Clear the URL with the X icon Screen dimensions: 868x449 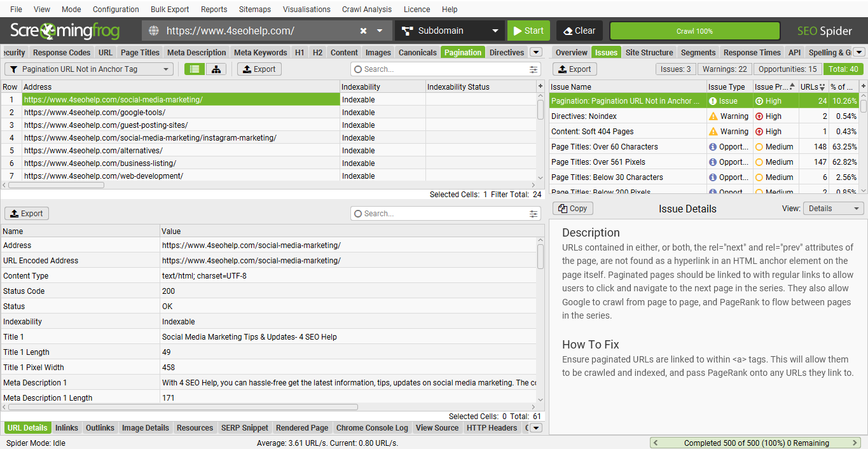(362, 30)
